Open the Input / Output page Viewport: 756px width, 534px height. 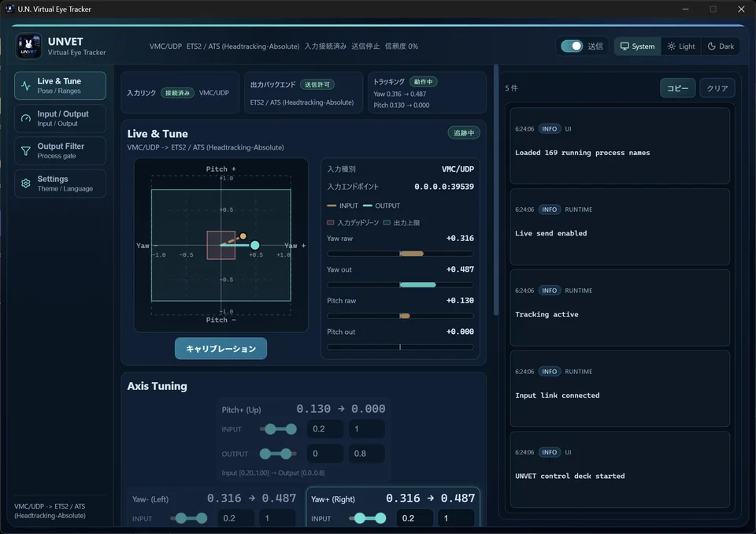[61, 119]
